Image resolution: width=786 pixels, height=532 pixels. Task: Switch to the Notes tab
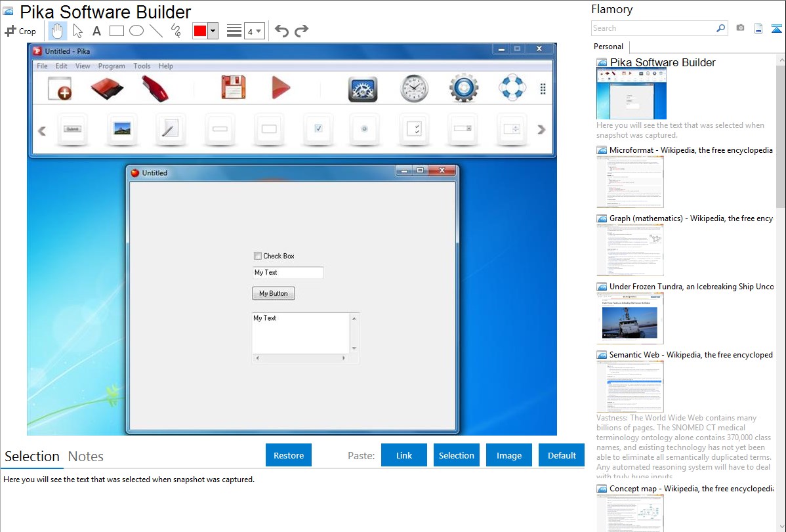(86, 457)
